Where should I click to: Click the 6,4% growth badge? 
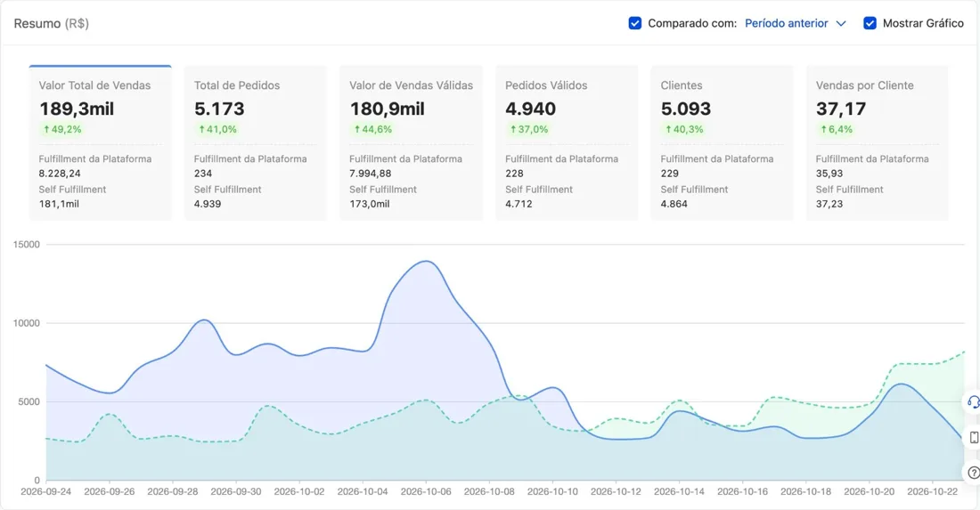point(837,129)
